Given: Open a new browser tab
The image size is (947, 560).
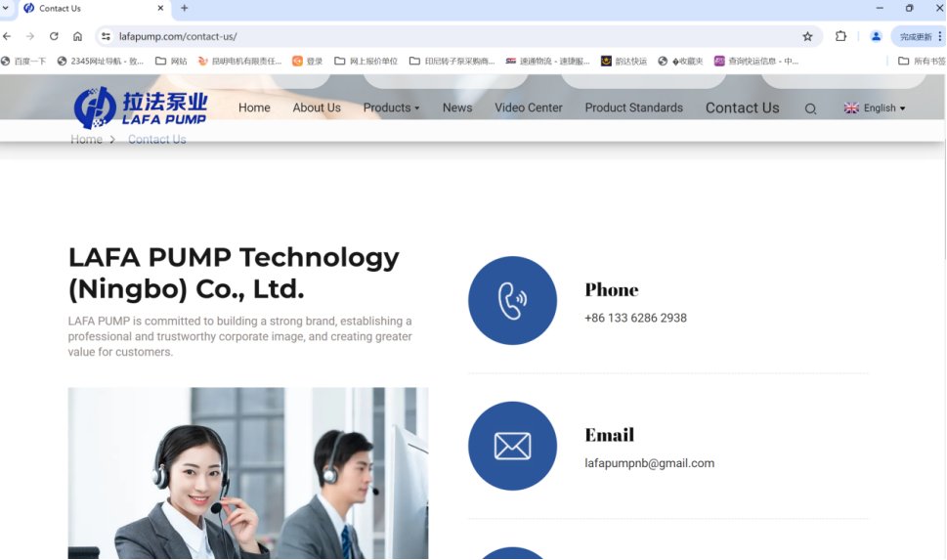Looking at the screenshot, I should [185, 8].
